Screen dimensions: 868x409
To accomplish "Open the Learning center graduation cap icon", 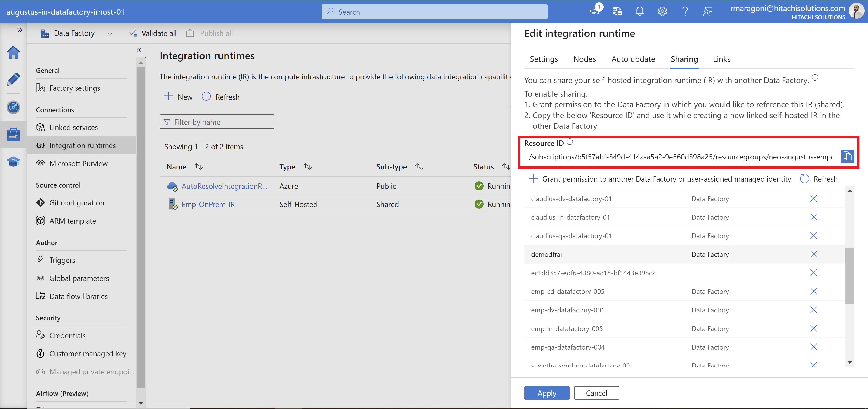I will coord(13,162).
